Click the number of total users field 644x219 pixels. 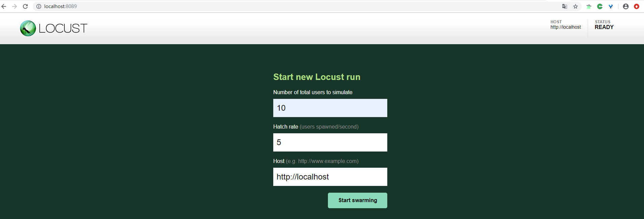tap(330, 108)
